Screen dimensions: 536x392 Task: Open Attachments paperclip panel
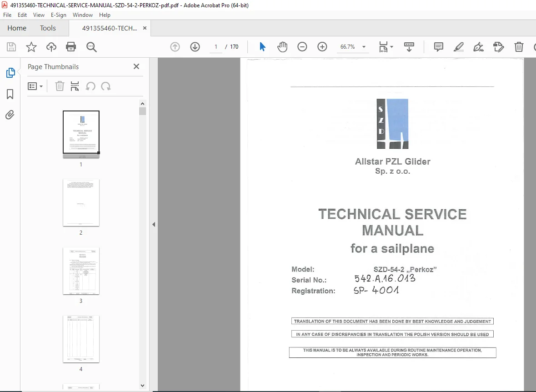[x=10, y=115]
